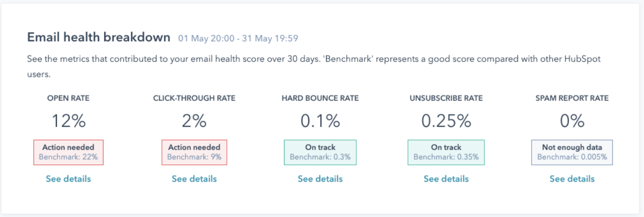Image resolution: width=644 pixels, height=217 pixels.
Task: Open See details under Click-Through Rate
Action: 194,179
